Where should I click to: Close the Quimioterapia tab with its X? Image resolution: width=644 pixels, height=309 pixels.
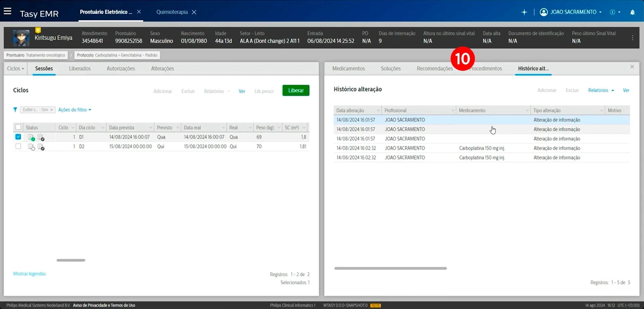(194, 12)
